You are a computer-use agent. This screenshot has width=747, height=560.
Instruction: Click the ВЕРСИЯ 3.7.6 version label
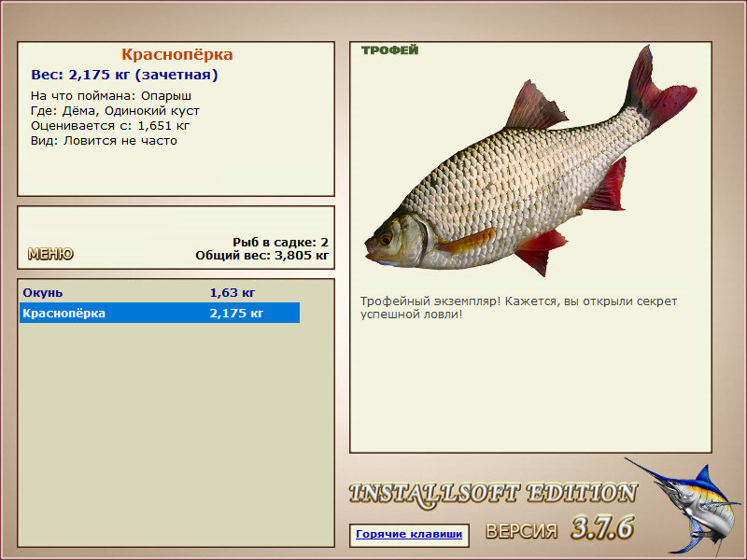[559, 528]
